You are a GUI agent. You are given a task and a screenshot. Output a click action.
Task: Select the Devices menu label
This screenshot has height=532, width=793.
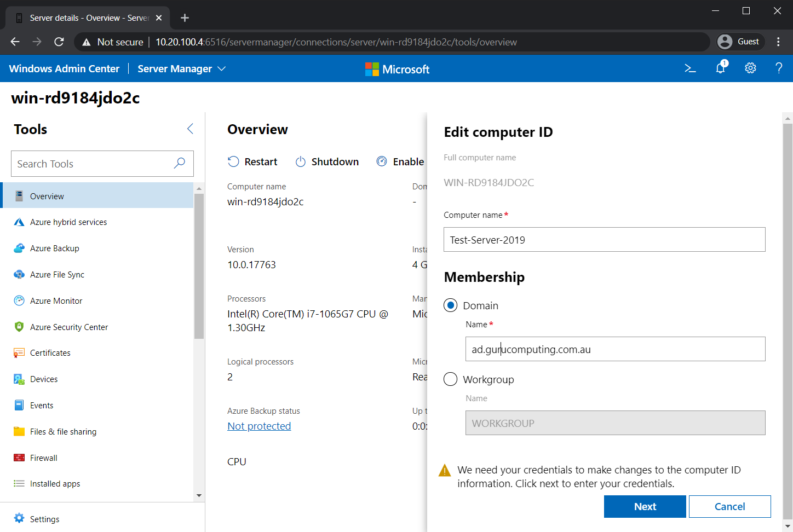pyautogui.click(x=44, y=379)
